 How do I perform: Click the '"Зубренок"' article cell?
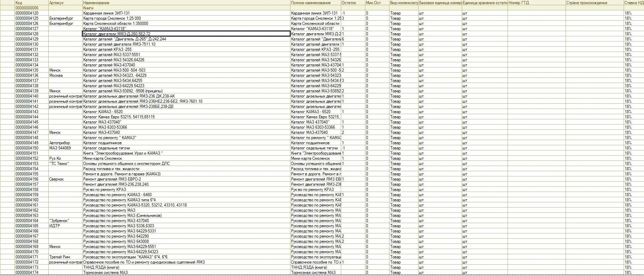[x=65, y=221]
